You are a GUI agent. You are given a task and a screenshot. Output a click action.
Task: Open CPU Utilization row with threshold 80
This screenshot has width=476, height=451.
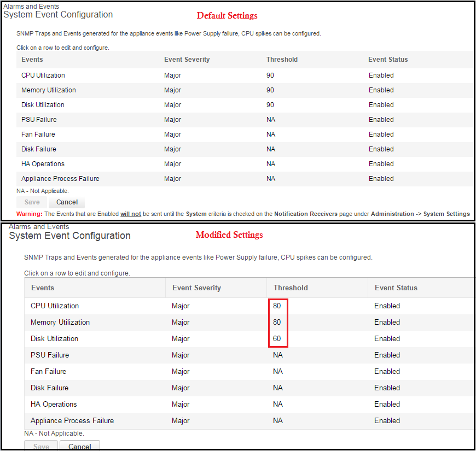55,306
